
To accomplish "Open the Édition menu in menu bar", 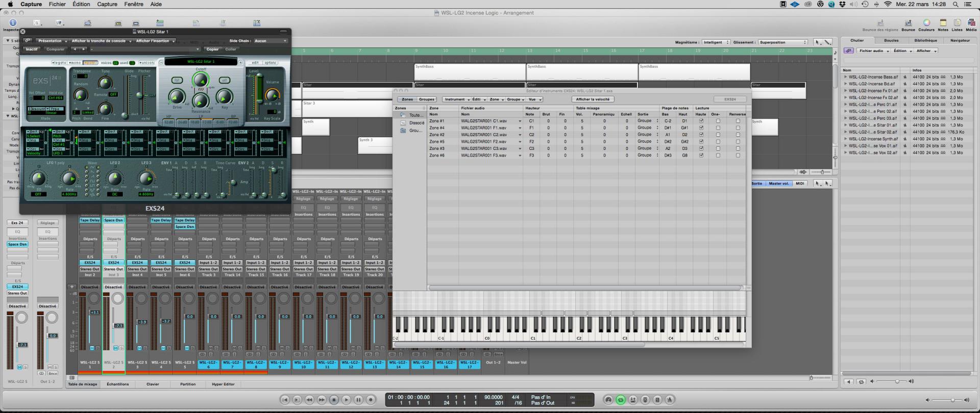I will 81,4.
